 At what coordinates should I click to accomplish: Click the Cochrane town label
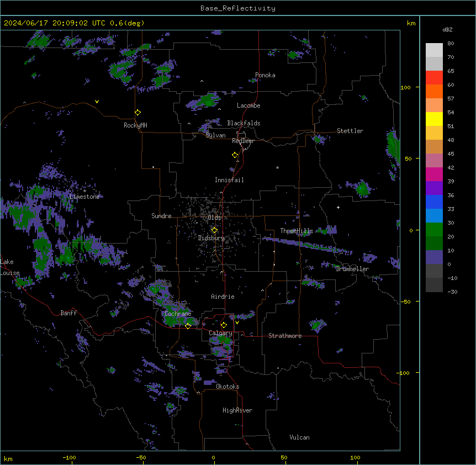(x=178, y=314)
